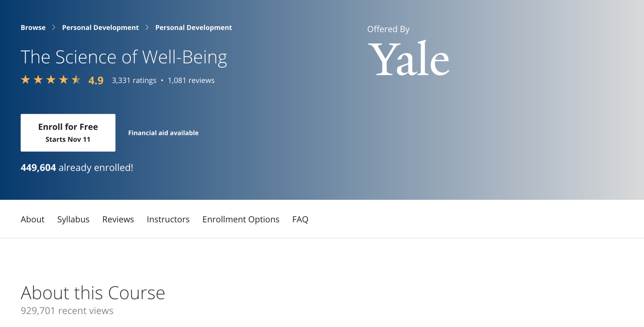Switch to the Syllabus tab
Viewport: 644px width, 327px height.
(73, 219)
